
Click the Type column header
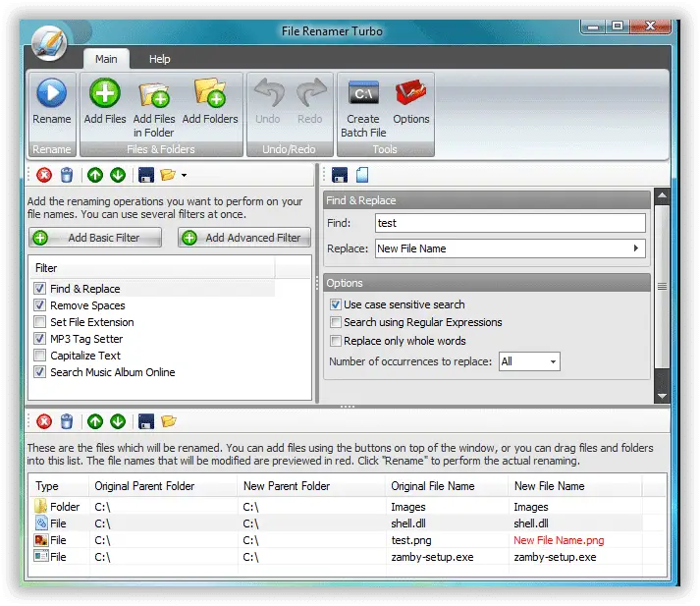coord(59,486)
